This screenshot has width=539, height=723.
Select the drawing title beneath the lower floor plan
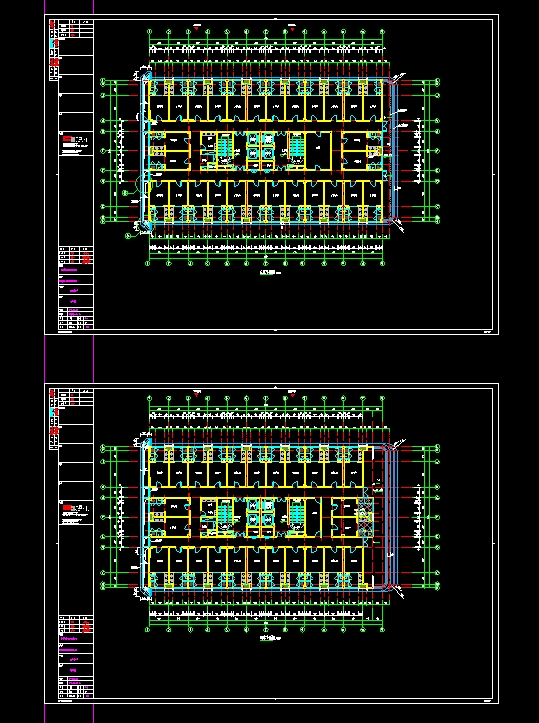click(x=271, y=638)
